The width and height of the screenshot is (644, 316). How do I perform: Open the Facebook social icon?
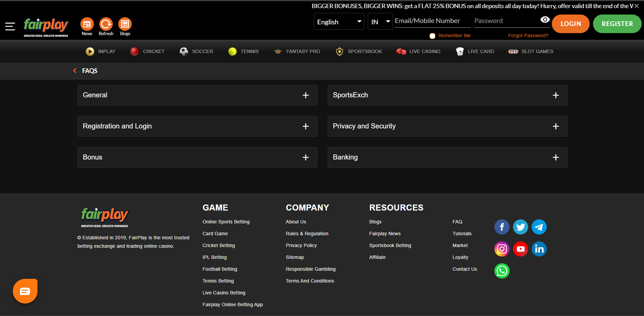pos(502,227)
